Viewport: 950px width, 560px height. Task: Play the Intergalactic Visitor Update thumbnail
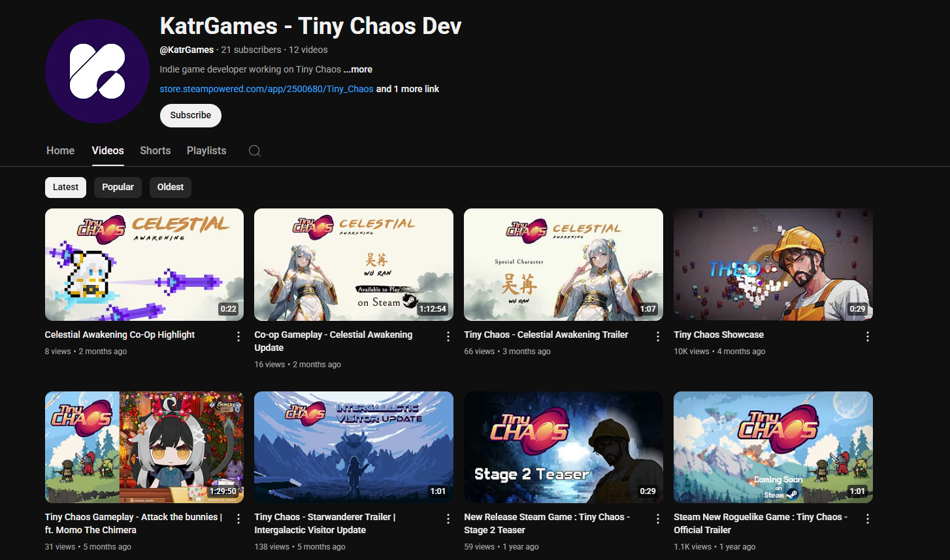[x=354, y=447]
